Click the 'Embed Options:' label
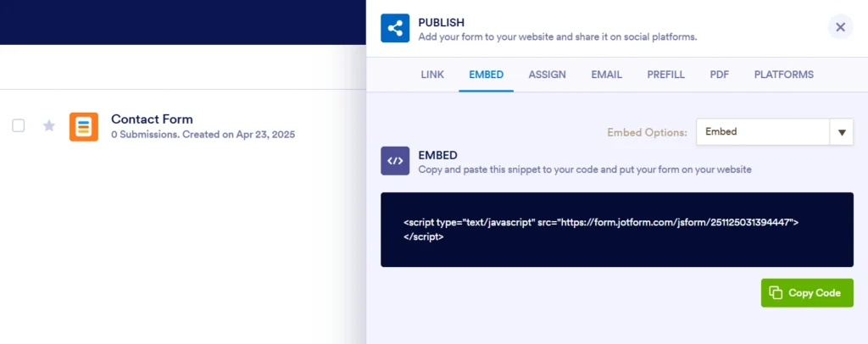 tap(647, 133)
